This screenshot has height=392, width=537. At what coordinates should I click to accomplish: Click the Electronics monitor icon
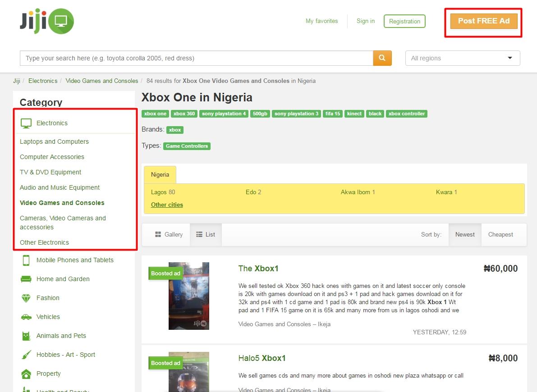pyautogui.click(x=26, y=123)
